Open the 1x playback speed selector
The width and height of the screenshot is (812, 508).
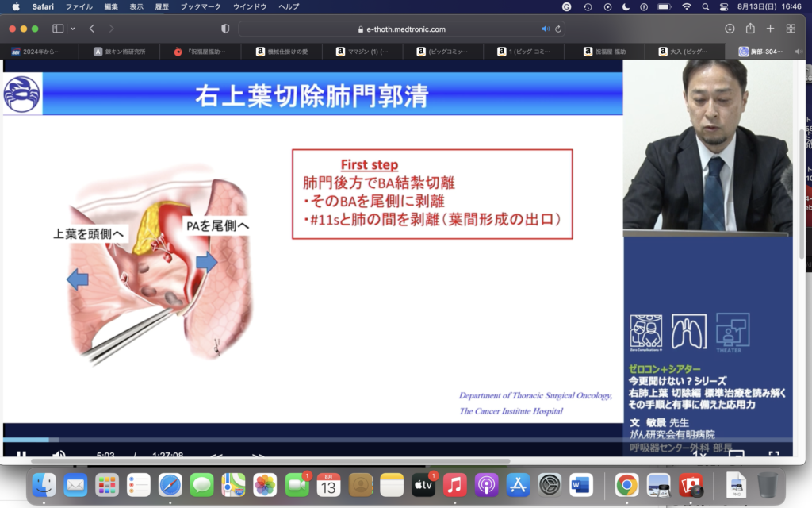[x=699, y=456]
